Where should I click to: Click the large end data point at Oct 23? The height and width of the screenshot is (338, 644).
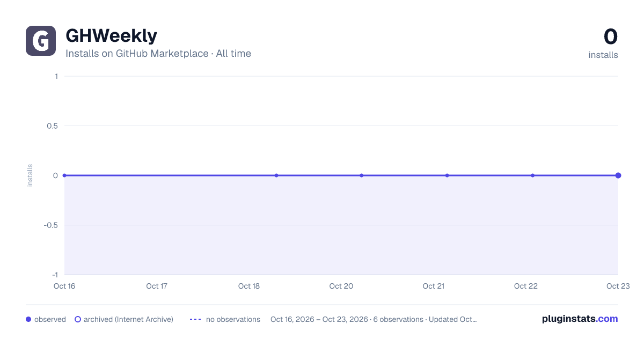tap(618, 175)
